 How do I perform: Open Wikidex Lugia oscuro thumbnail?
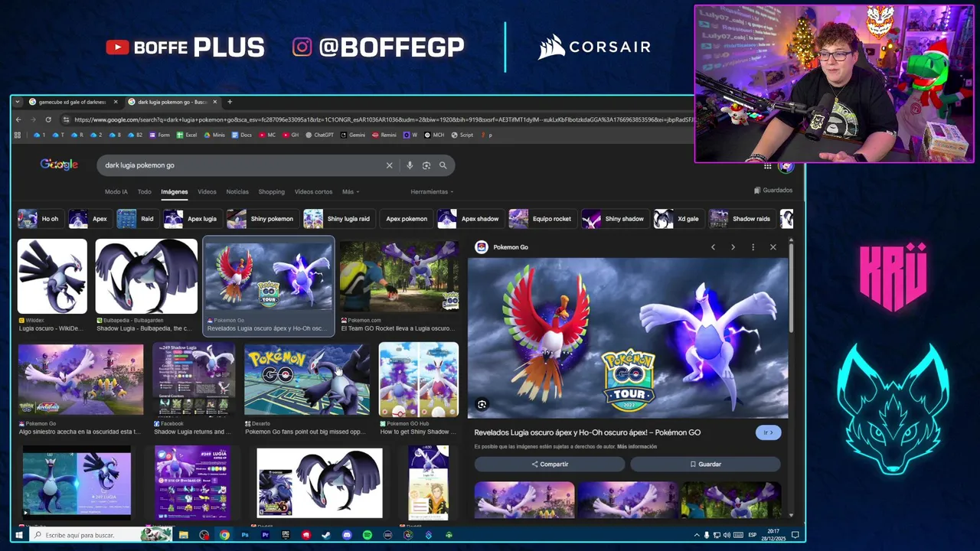[52, 276]
